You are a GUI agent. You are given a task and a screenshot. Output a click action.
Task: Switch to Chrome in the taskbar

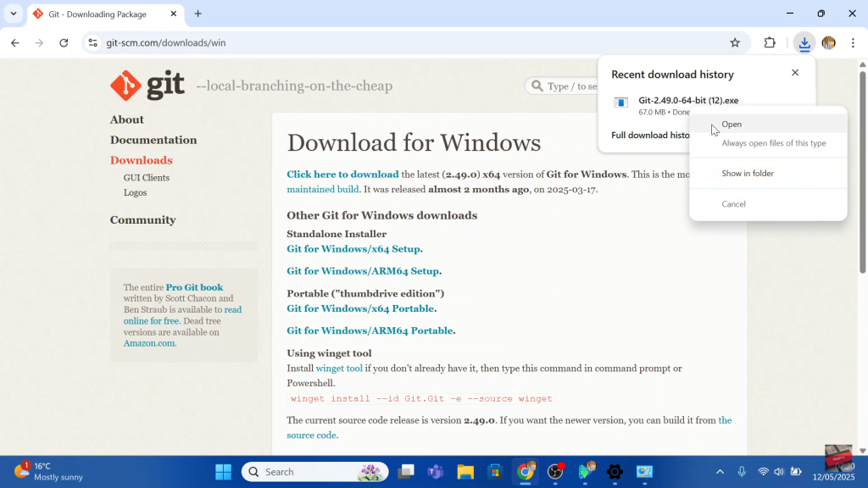click(x=526, y=472)
